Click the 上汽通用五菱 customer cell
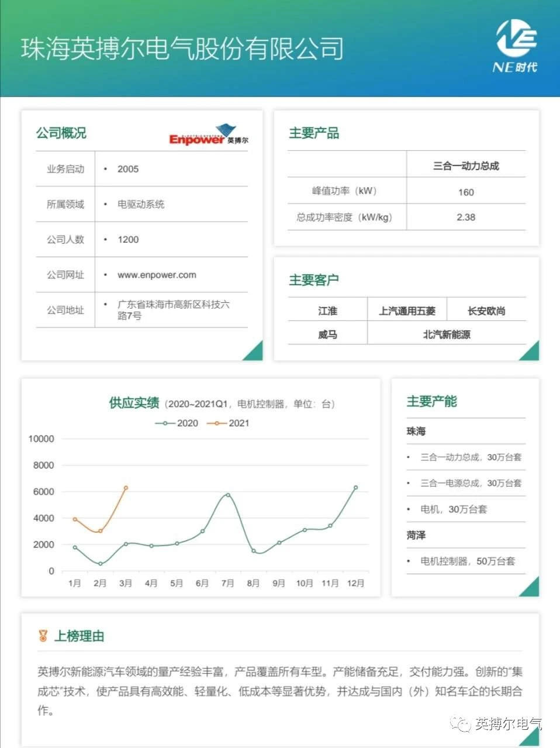 [407, 311]
